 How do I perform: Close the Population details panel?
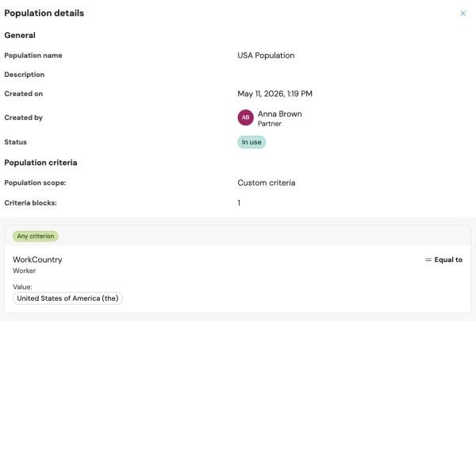click(463, 13)
